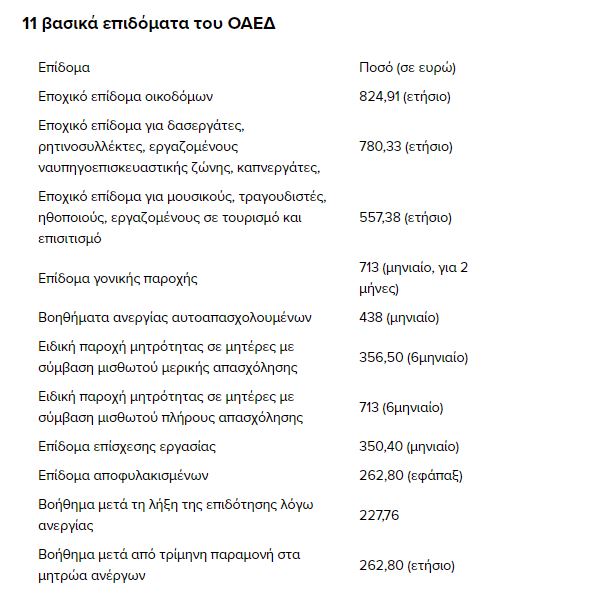Click 'Επίδομα γονικής παροχής' row
The image size is (598, 598).
[118, 279]
